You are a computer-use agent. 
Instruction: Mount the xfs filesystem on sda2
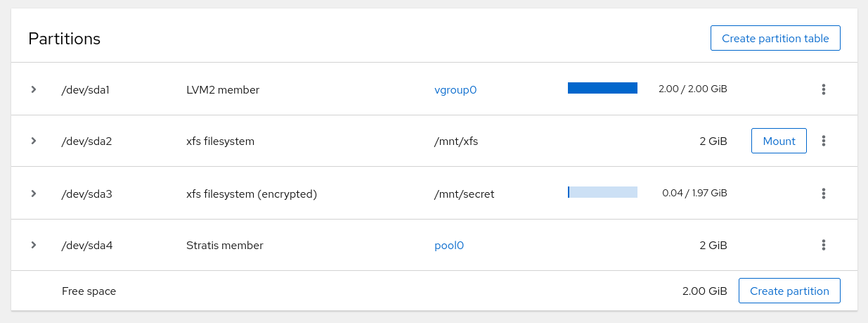coord(779,141)
